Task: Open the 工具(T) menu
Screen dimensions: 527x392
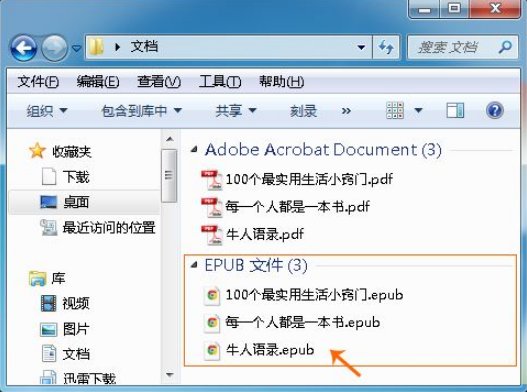Action: point(220,81)
